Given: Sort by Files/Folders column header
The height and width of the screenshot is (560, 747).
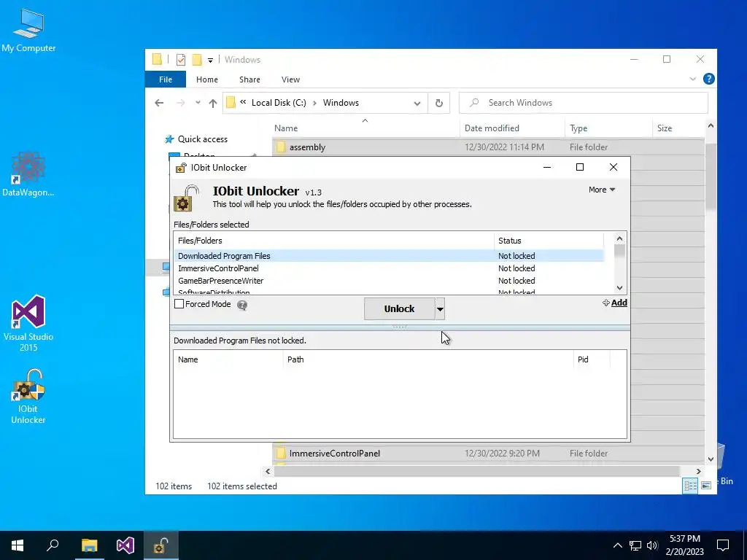Looking at the screenshot, I should coord(333,241).
